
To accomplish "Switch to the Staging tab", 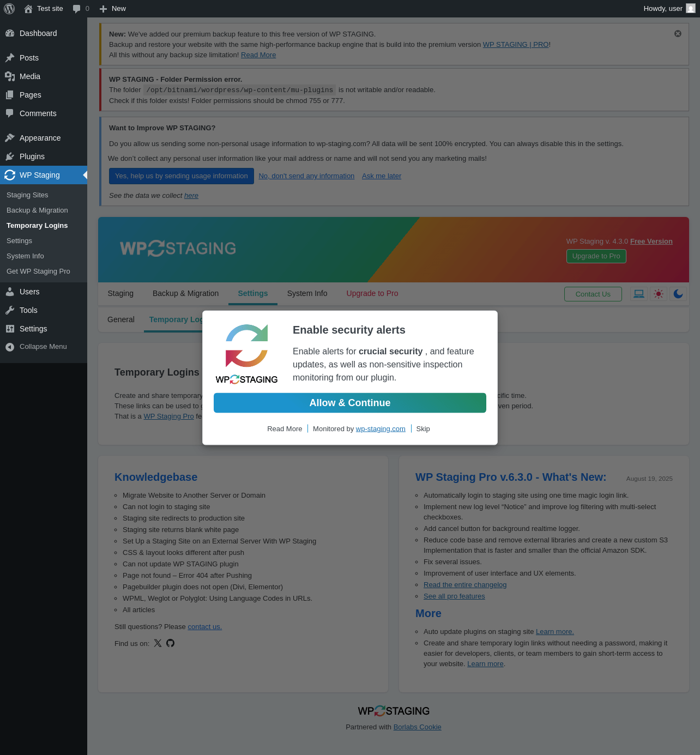I will click(x=120, y=293).
